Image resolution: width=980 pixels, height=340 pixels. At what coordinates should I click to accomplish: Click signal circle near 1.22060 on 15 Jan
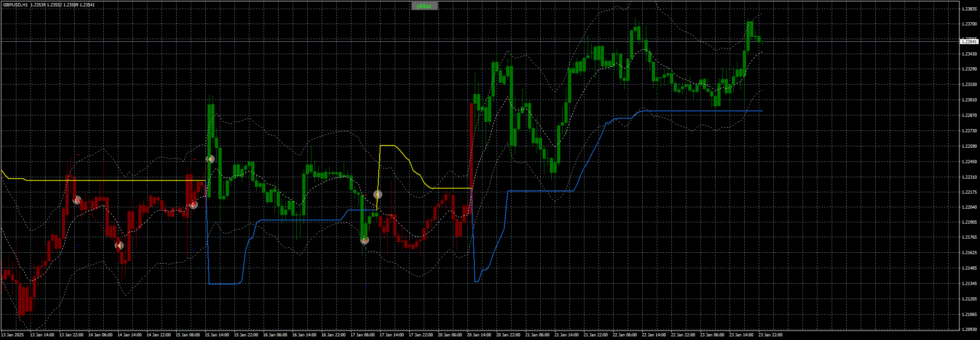pyautogui.click(x=193, y=205)
